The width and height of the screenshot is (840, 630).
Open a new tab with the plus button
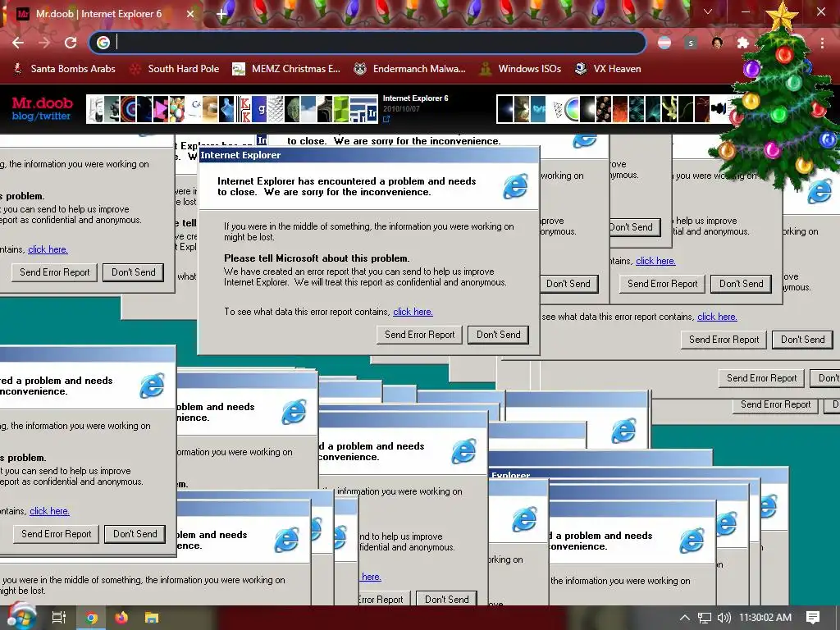221,14
